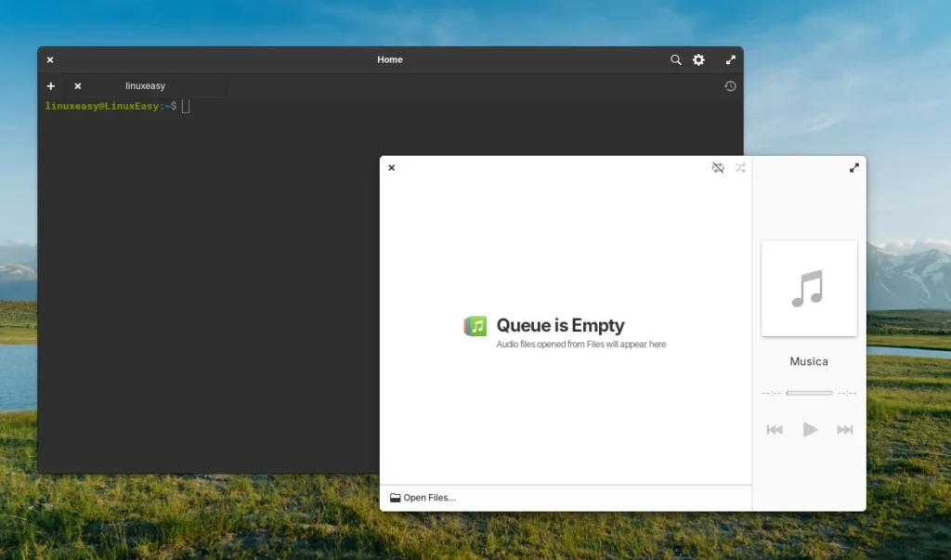The width and height of the screenshot is (951, 560).
Task: Switch to the linuxeasy terminal tab
Action: (x=145, y=85)
